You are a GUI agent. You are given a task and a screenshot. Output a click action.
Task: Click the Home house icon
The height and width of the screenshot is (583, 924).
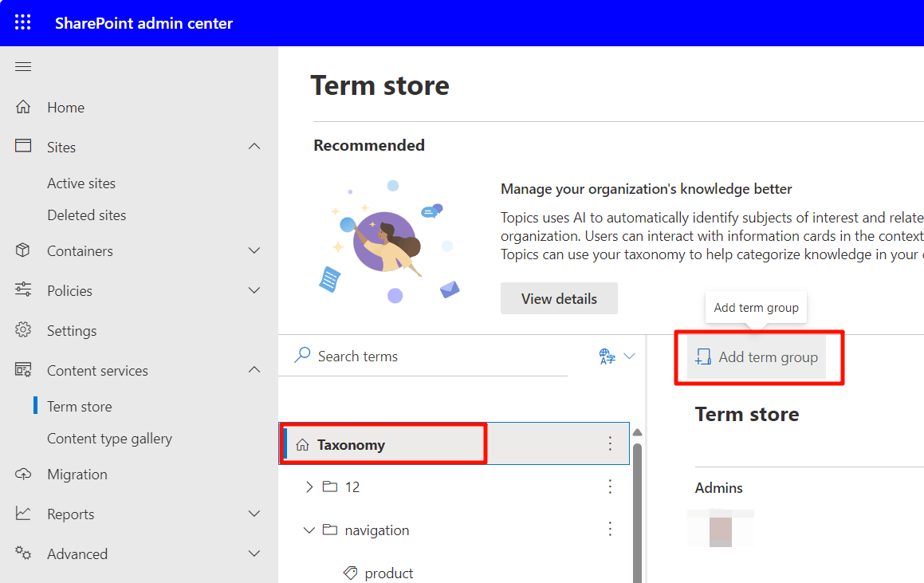tap(23, 108)
